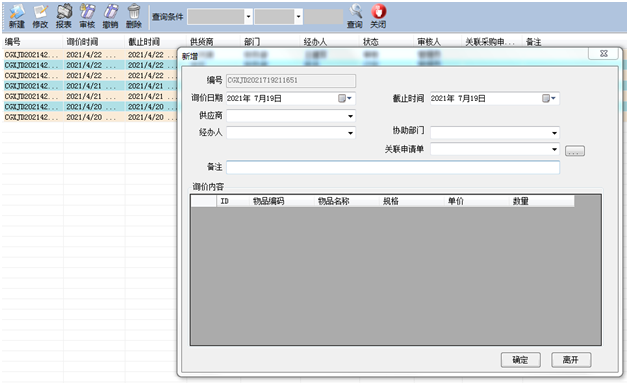This screenshot has width=629, height=385.
Task: Click the red 关闭 (Close) icon
Action: [378, 16]
